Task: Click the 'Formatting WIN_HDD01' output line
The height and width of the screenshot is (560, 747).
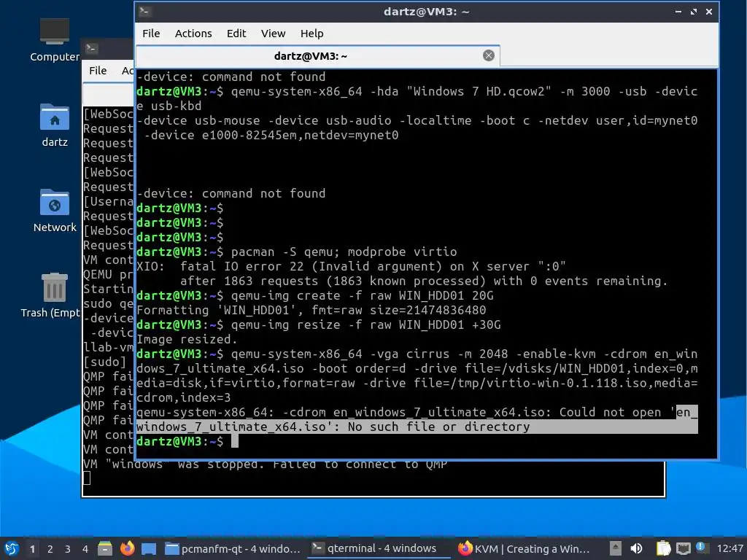Action: click(311, 311)
